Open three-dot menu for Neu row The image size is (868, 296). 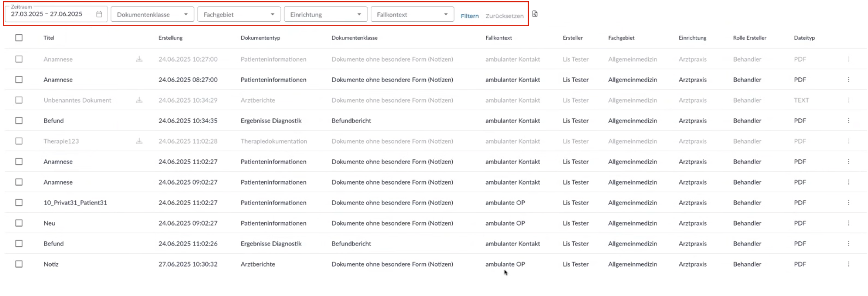tap(848, 223)
